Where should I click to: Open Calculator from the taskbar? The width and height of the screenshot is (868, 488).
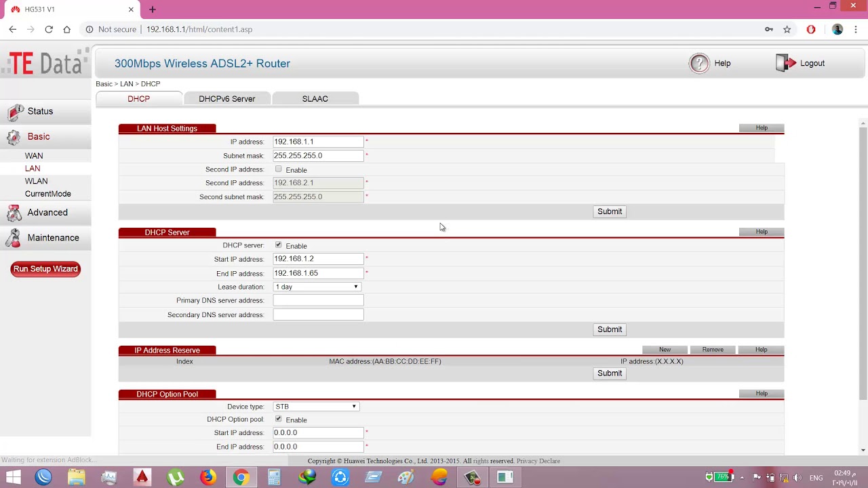[274, 477]
